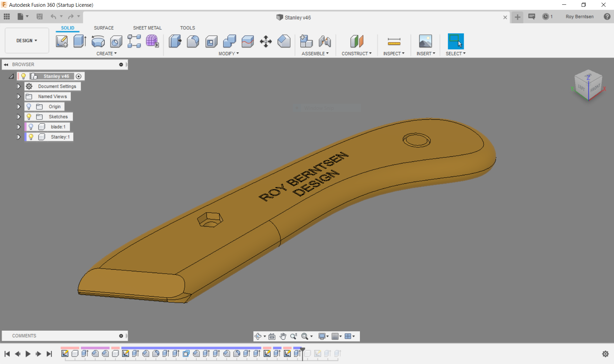Expand the Origin folder node
614x364 pixels.
pos(19,107)
